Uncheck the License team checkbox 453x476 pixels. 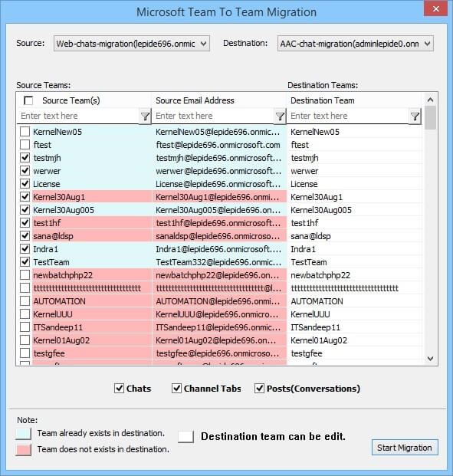click(x=25, y=184)
